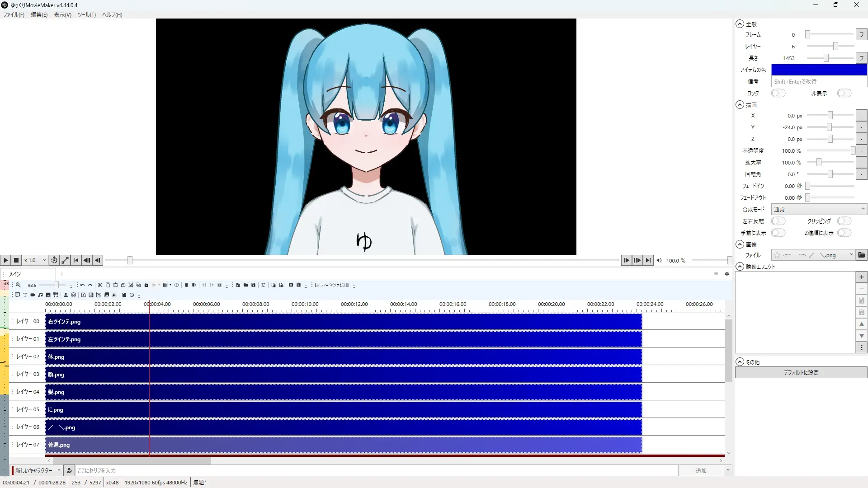Click the フィードバックを送信 button
The height and width of the screenshot is (488, 868).
[x=332, y=285]
